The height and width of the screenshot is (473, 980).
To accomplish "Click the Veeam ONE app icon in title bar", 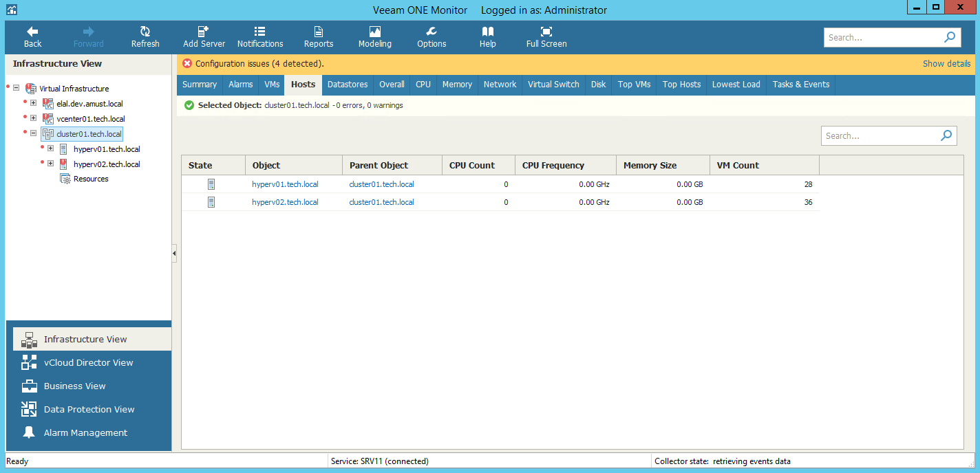I will (11, 10).
